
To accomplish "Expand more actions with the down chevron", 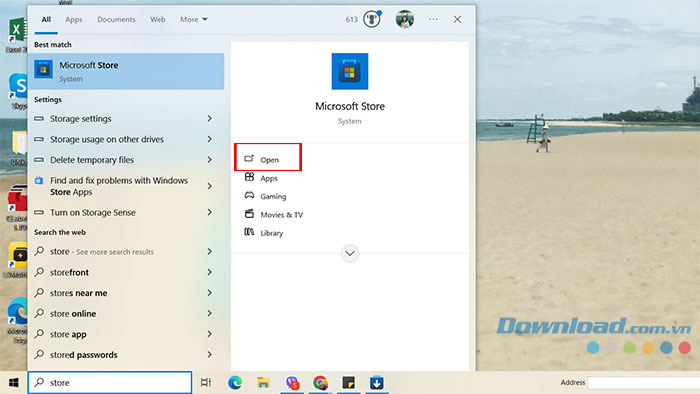I will [x=350, y=253].
